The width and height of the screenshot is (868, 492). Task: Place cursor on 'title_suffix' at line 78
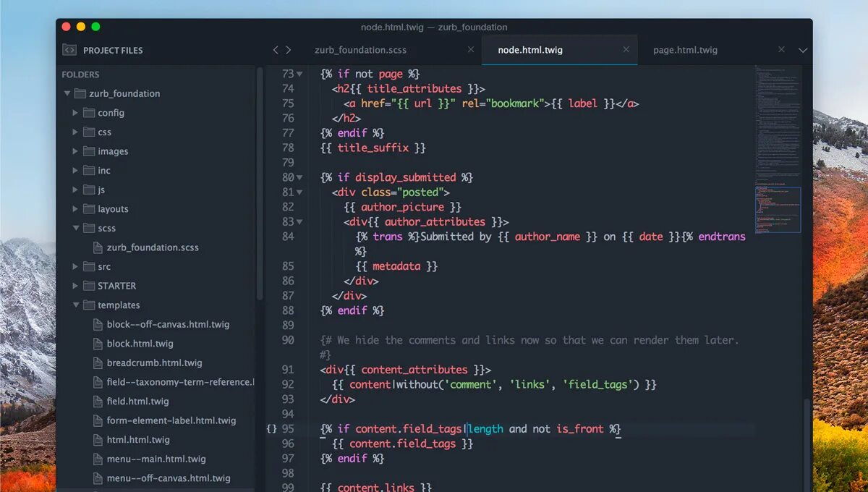tap(373, 148)
